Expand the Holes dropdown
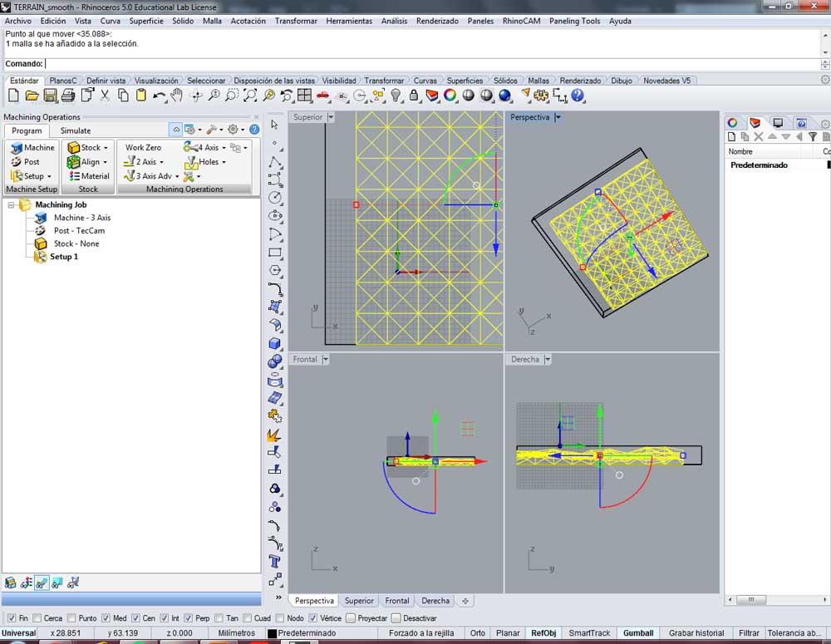This screenshot has height=644, width=831. (224, 162)
